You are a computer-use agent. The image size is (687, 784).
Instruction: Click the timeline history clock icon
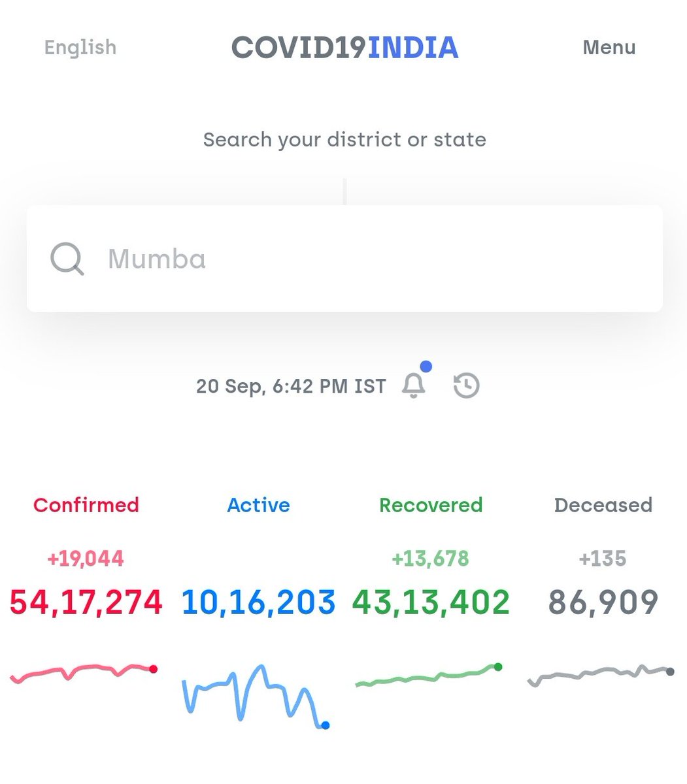click(465, 385)
